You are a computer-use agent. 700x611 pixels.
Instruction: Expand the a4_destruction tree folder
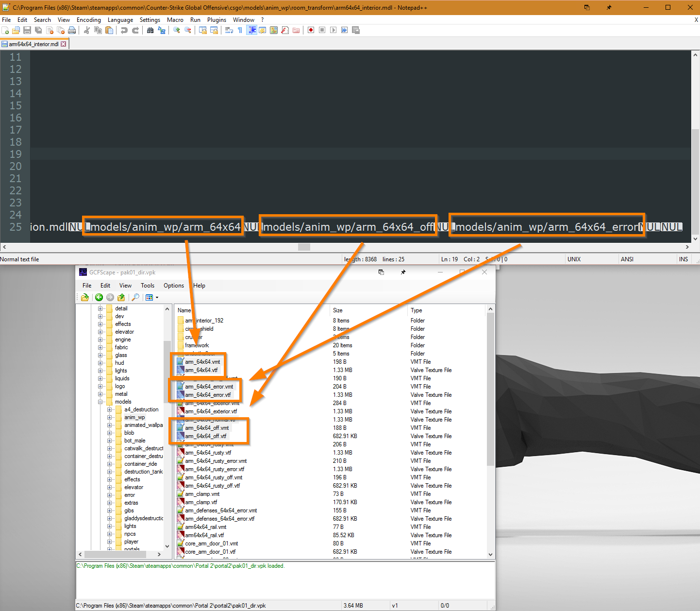click(x=110, y=409)
